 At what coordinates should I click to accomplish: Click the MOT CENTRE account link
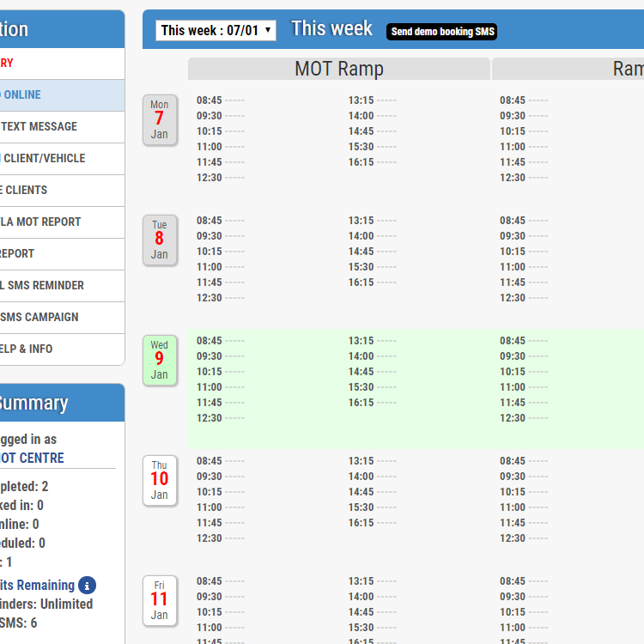click(32, 458)
